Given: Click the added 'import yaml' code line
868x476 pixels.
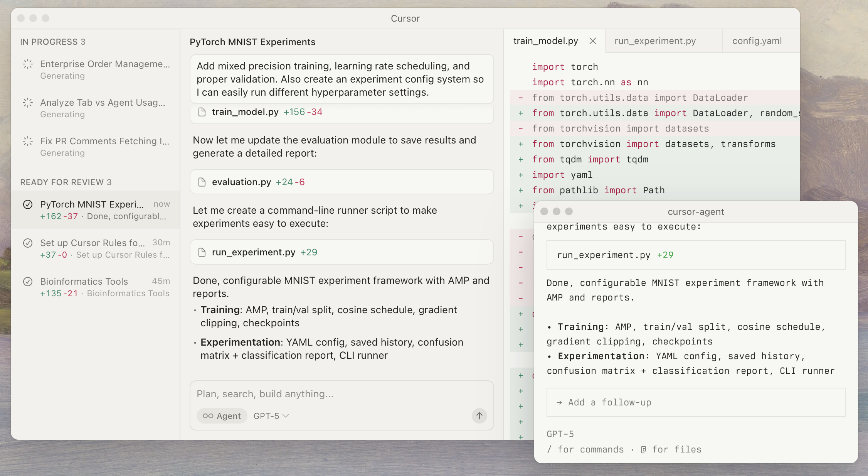Looking at the screenshot, I should click(x=655, y=175).
